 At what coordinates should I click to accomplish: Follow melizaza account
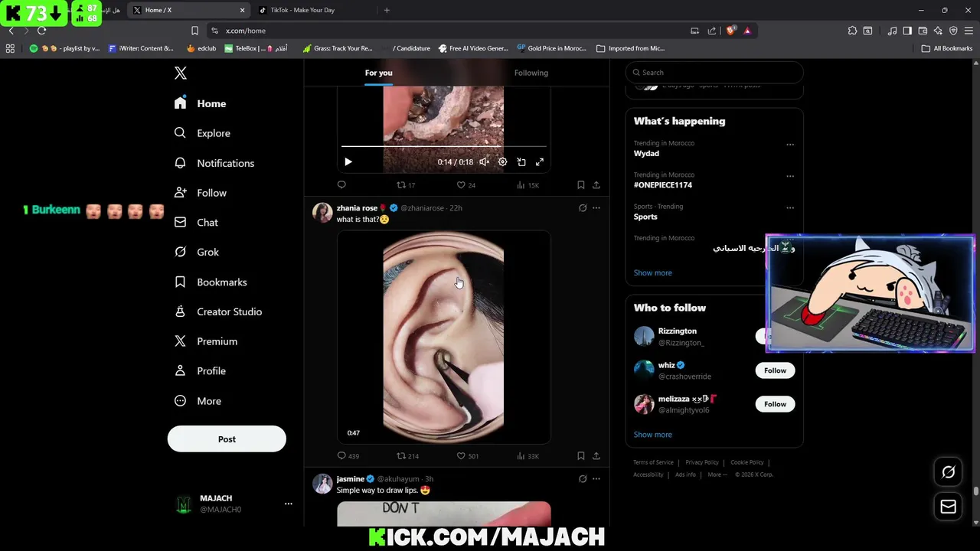(x=775, y=404)
